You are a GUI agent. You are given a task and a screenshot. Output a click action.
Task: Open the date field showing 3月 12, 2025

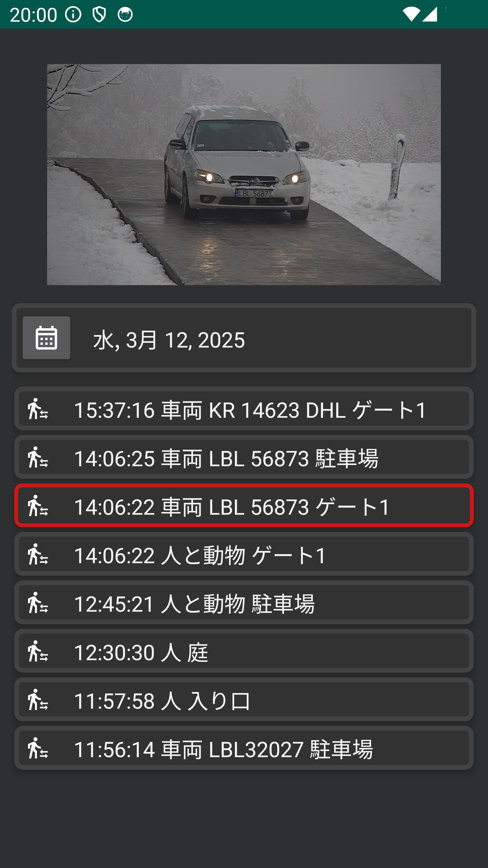pos(244,338)
